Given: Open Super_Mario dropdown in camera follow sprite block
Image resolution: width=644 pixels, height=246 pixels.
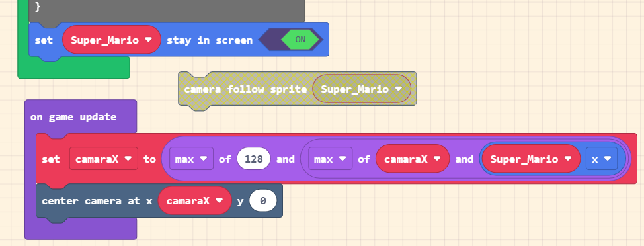Looking at the screenshot, I should pos(362,89).
